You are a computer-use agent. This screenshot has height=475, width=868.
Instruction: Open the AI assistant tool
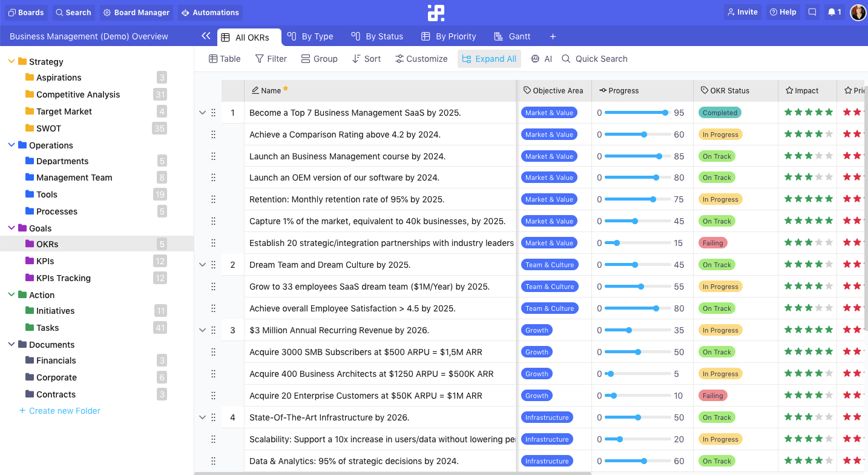[x=541, y=59]
